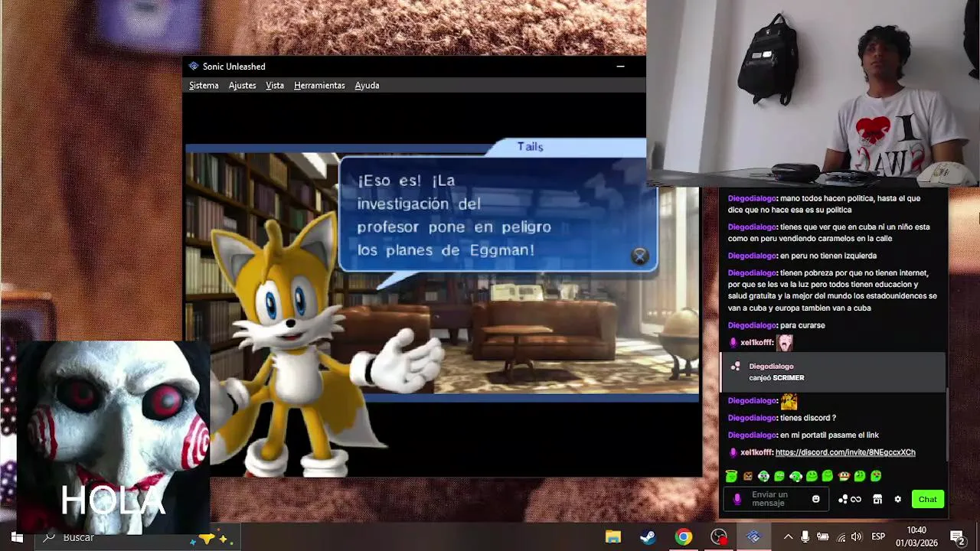Select the green halo emote

[x=731, y=476]
